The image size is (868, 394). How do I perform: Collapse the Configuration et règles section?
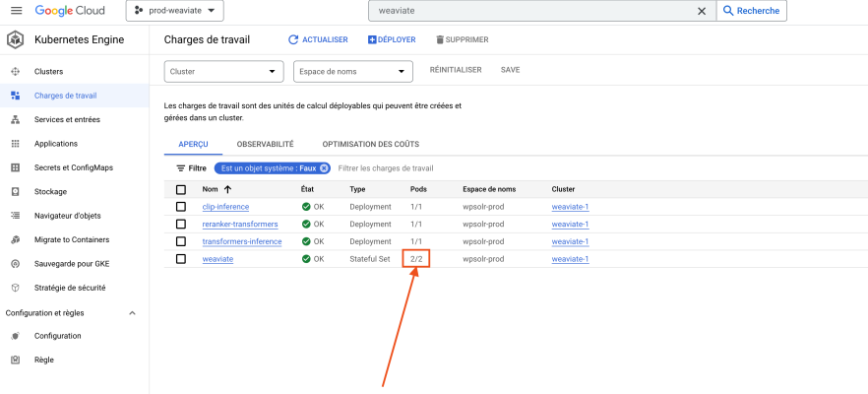(132, 313)
